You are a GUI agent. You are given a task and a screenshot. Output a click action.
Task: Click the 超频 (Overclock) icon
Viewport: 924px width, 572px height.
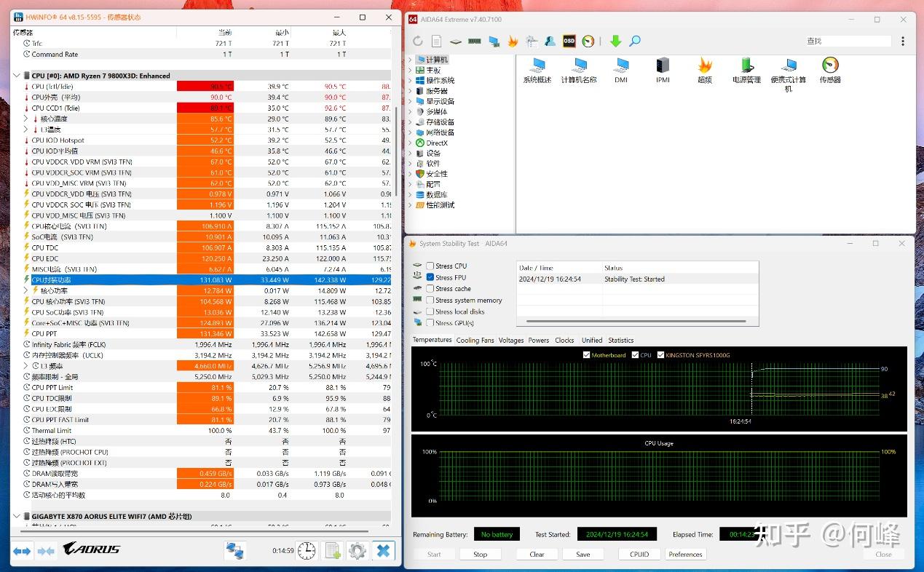coord(703,66)
